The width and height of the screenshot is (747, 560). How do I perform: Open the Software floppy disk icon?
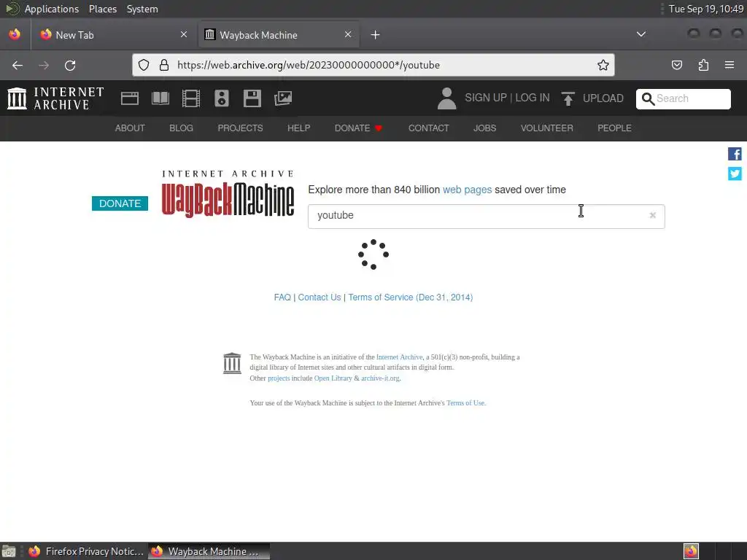(x=252, y=98)
